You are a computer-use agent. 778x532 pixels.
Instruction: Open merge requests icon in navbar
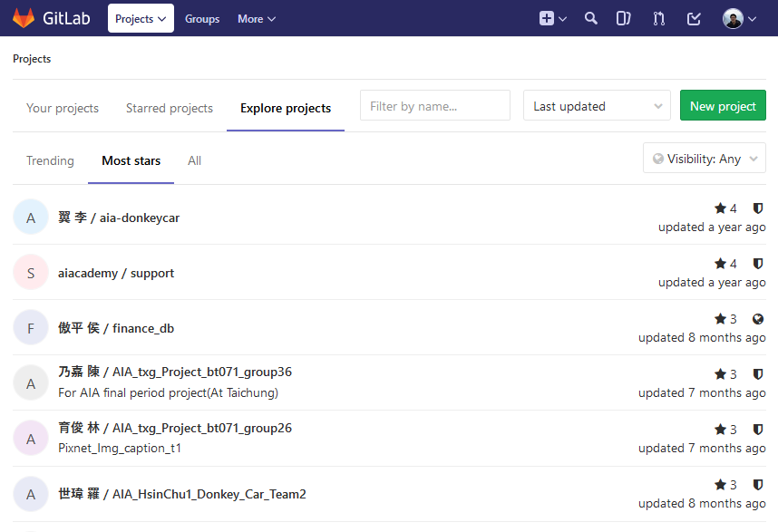[659, 18]
